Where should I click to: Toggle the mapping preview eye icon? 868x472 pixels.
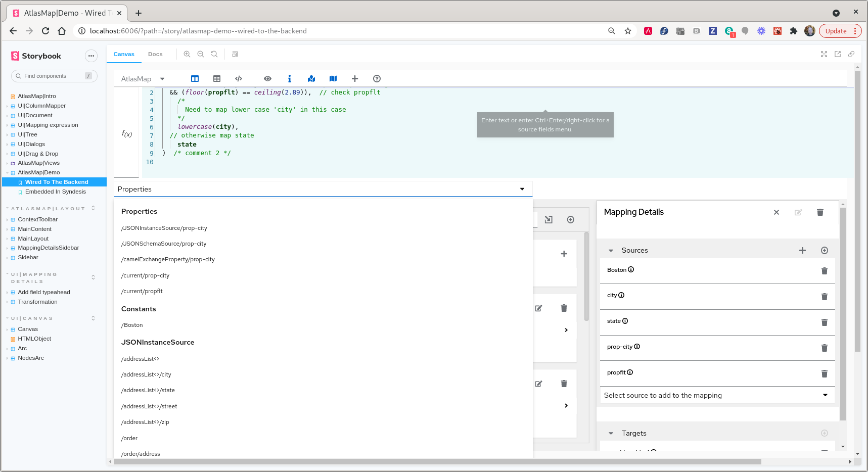(267, 79)
